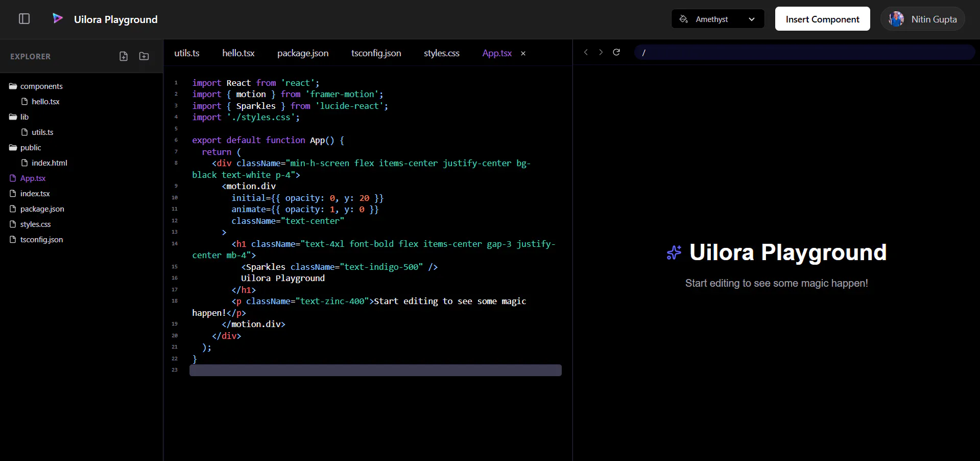Switch to the utils.ts tab
Viewport: 980px width, 461px height.
(187, 53)
